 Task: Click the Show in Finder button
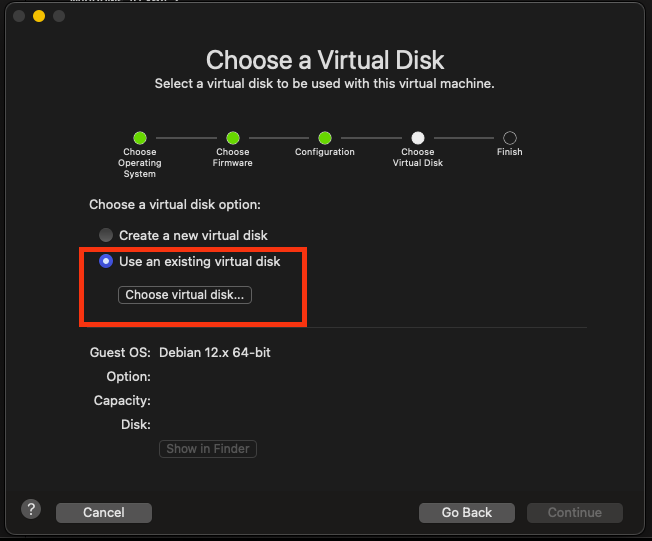pyautogui.click(x=208, y=449)
